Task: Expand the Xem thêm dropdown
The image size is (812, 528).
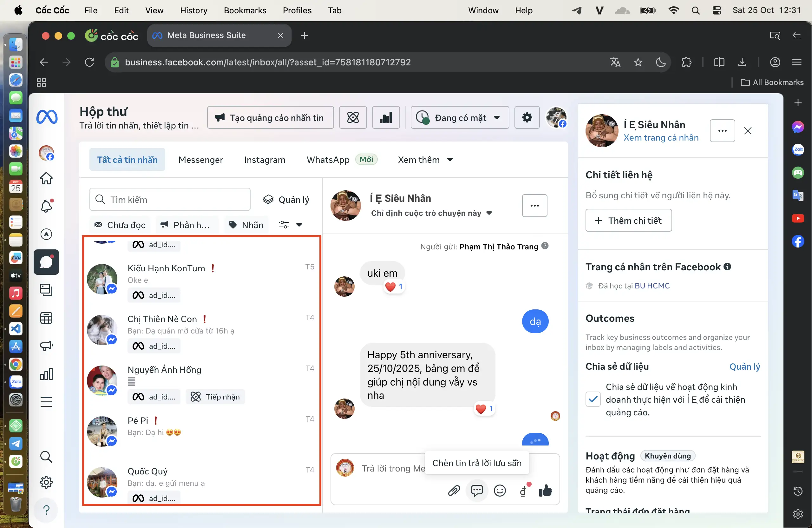Action: click(x=425, y=160)
